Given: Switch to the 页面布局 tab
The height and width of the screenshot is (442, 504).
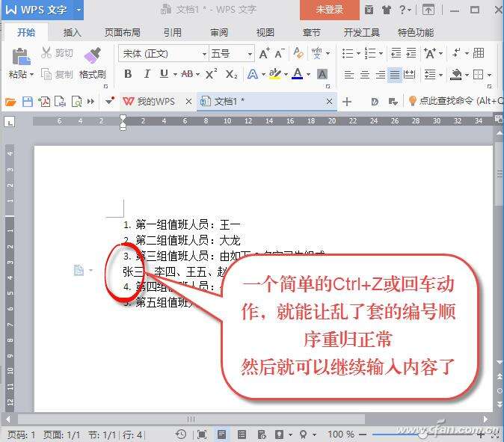Looking at the screenshot, I should (123, 32).
